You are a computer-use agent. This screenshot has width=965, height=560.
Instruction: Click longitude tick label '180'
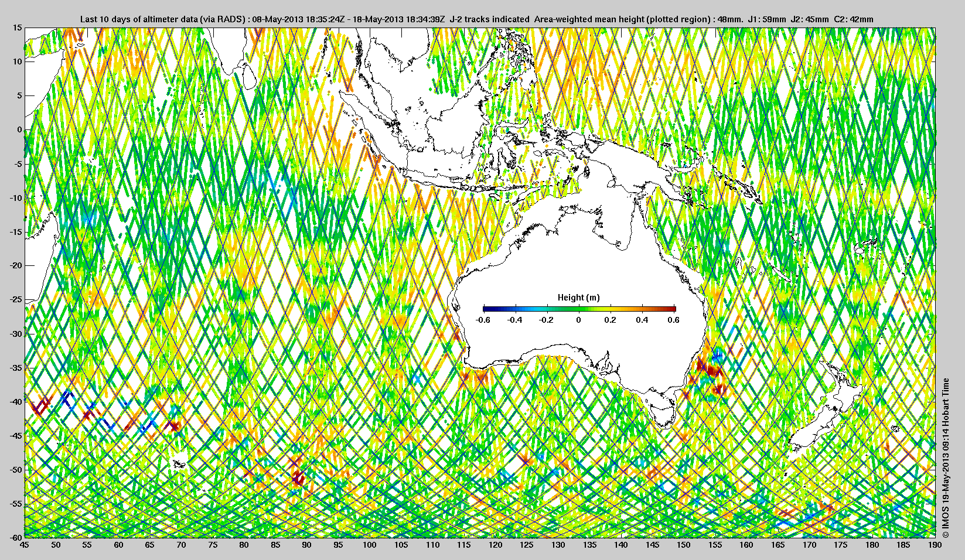pyautogui.click(x=872, y=545)
